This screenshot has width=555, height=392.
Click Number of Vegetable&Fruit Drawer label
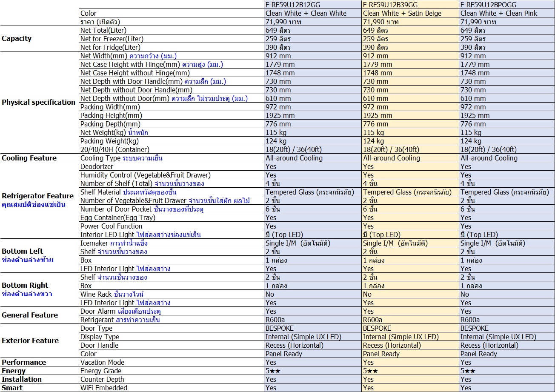tap(165, 200)
